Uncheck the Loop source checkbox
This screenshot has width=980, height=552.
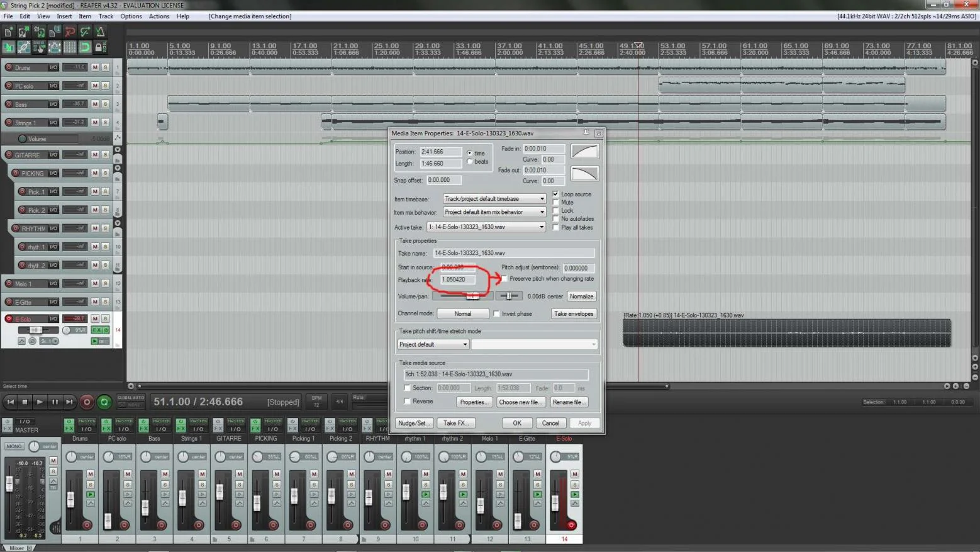click(555, 194)
